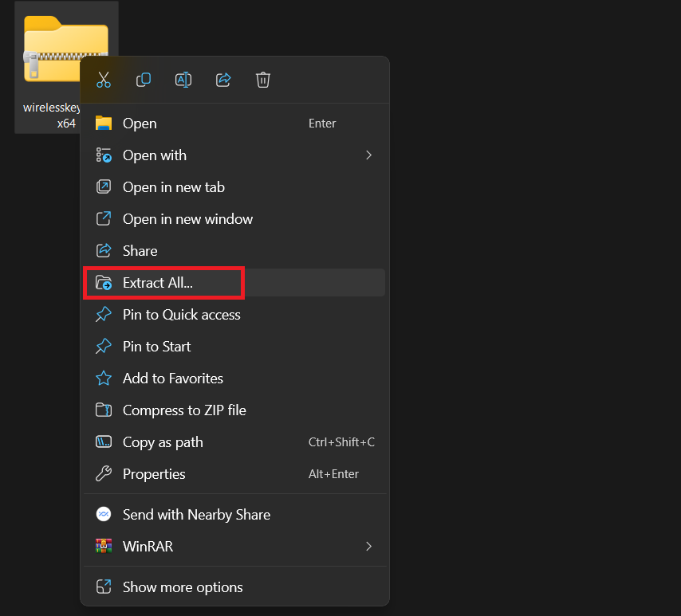Click Send with Nearby Share icon
681x616 pixels.
tap(104, 515)
